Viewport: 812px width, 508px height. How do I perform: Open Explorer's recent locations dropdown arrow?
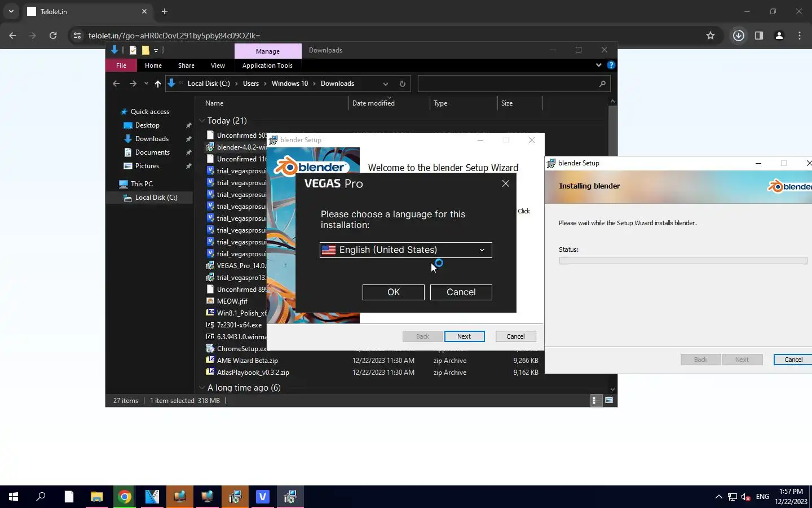[x=146, y=84]
